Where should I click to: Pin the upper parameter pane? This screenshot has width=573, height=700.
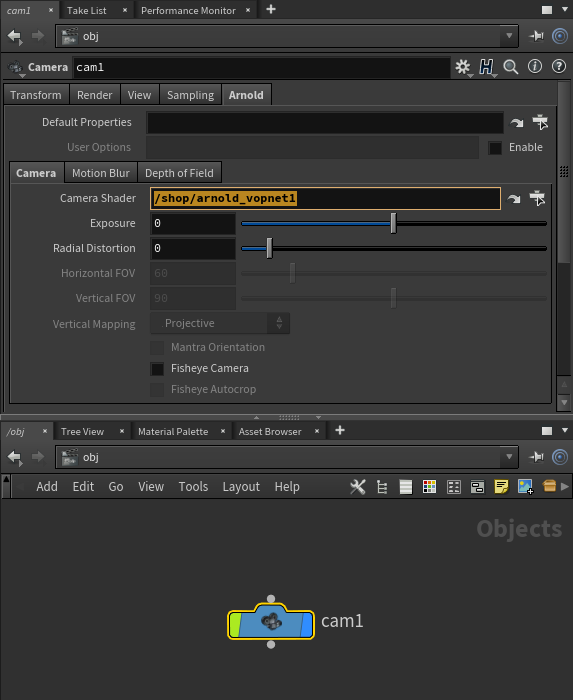536,36
